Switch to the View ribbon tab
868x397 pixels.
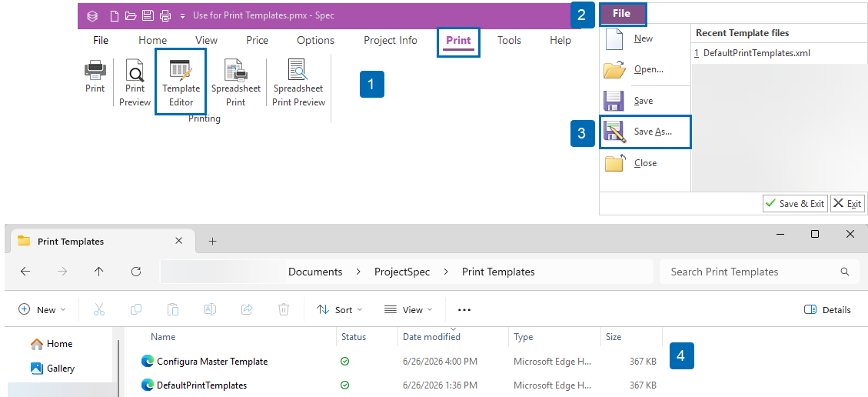[x=207, y=41]
